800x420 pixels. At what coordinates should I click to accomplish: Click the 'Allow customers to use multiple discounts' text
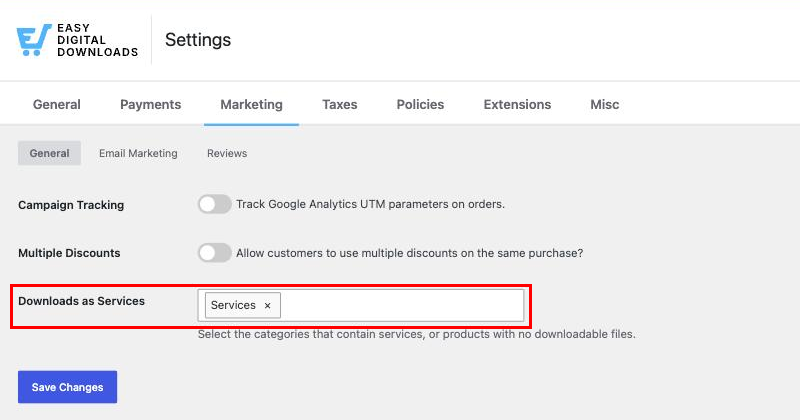[410, 253]
